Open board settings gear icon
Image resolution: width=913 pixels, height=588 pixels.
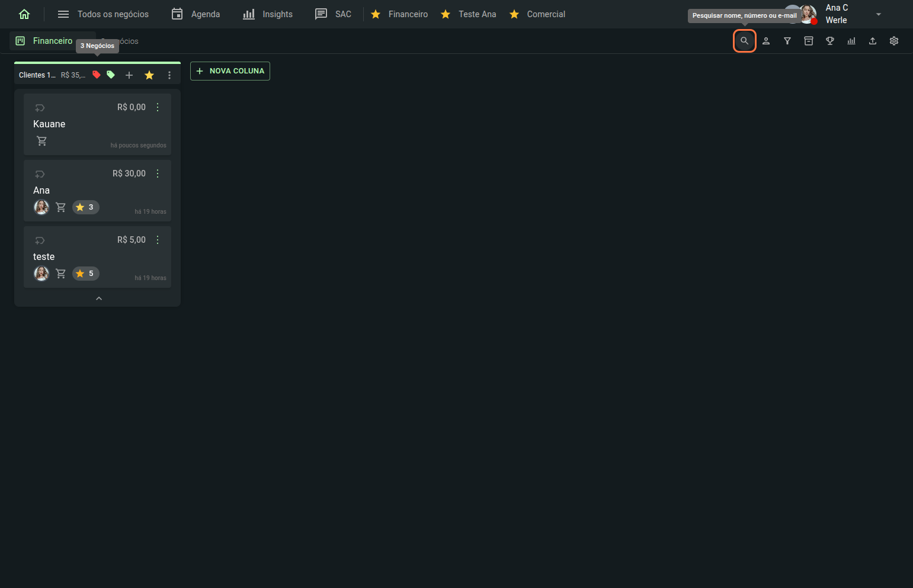pos(894,41)
